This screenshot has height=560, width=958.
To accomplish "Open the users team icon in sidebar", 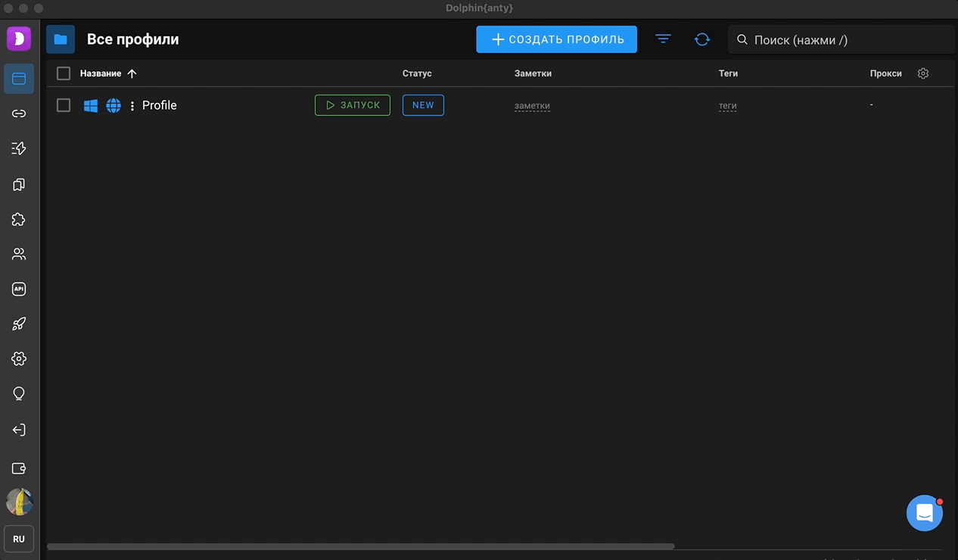I will pos(19,254).
